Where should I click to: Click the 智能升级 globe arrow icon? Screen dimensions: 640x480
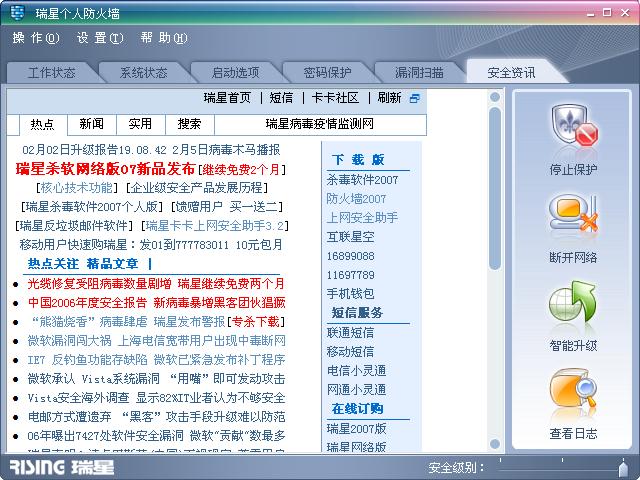click(573, 302)
